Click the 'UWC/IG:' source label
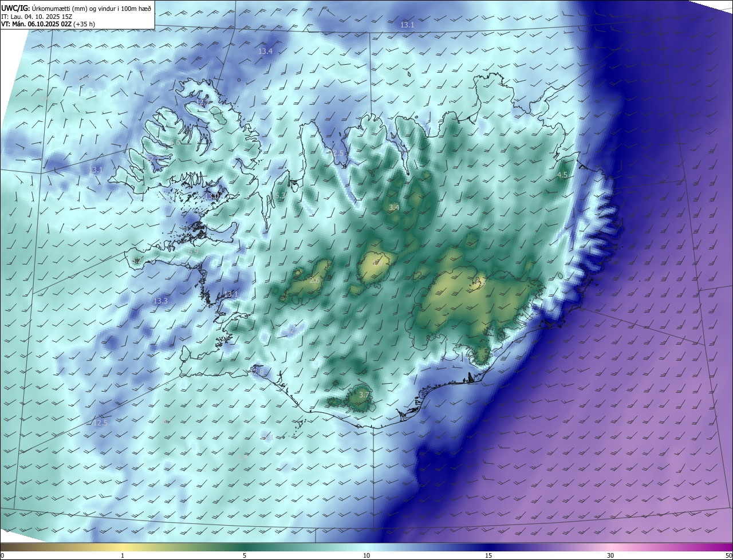 coord(16,9)
